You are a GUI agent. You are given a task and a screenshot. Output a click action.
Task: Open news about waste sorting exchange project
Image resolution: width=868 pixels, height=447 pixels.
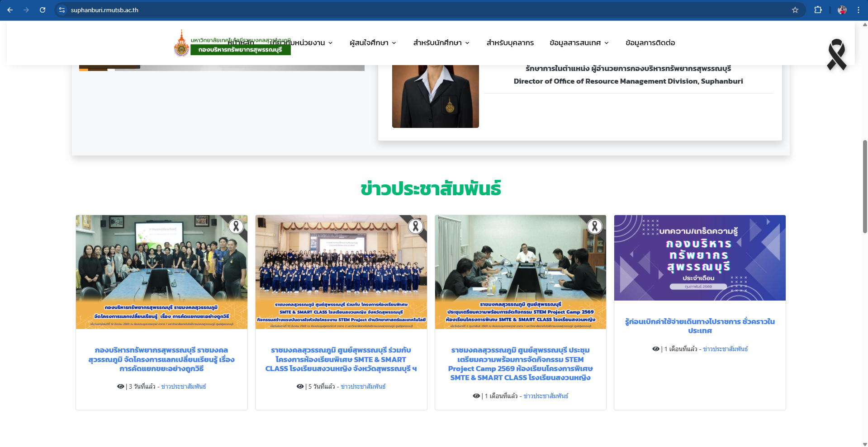tap(161, 359)
